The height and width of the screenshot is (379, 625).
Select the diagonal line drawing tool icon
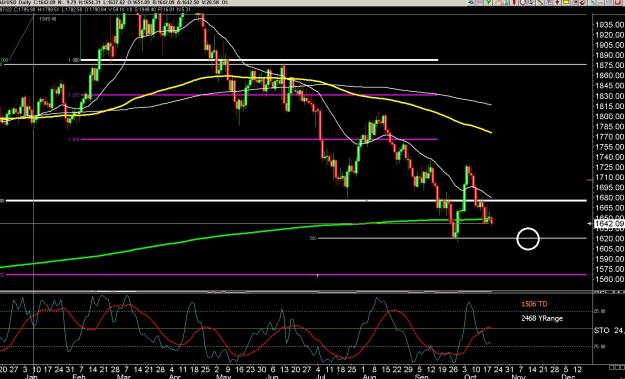[x=539, y=2]
